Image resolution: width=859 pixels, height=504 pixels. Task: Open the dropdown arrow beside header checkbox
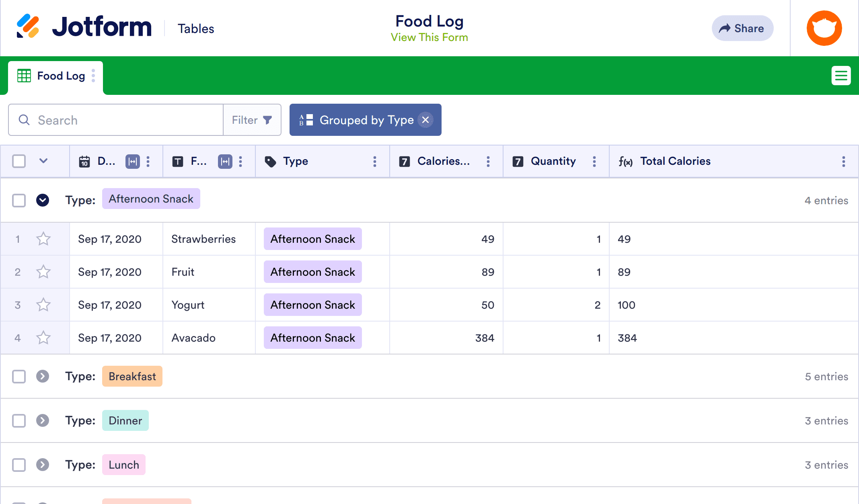click(x=43, y=161)
